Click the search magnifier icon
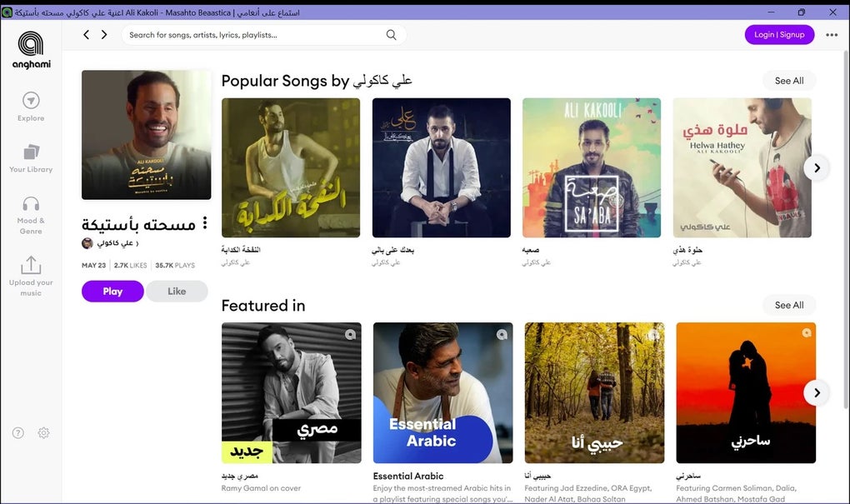Image resolution: width=850 pixels, height=504 pixels. click(391, 35)
